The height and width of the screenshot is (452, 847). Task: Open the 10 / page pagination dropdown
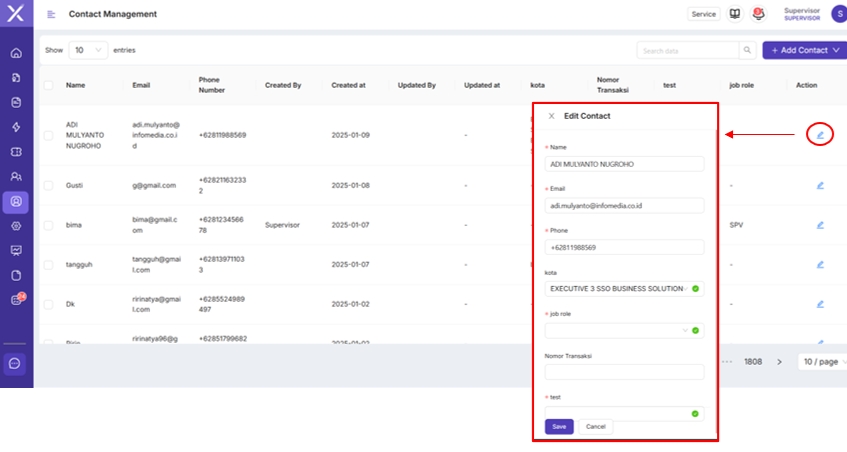(x=822, y=361)
